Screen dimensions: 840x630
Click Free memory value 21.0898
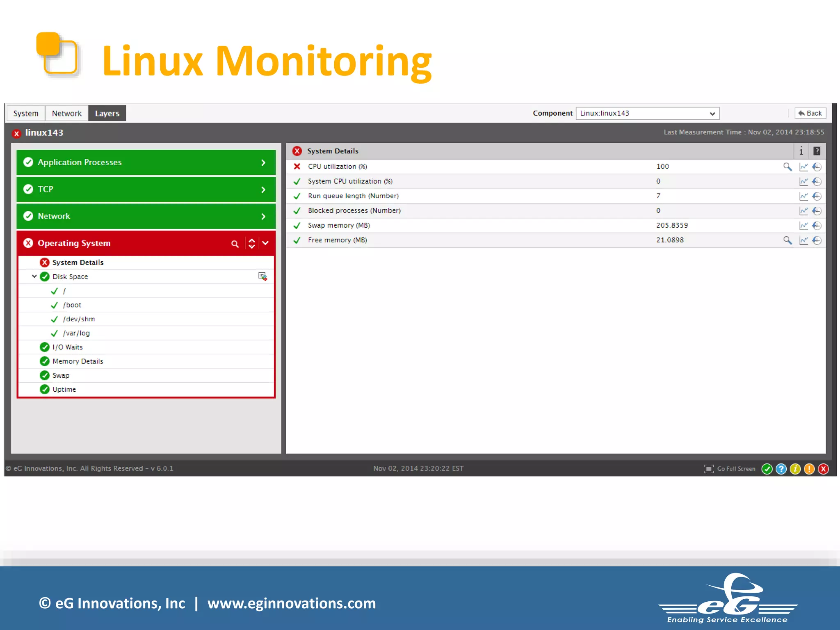coord(670,240)
